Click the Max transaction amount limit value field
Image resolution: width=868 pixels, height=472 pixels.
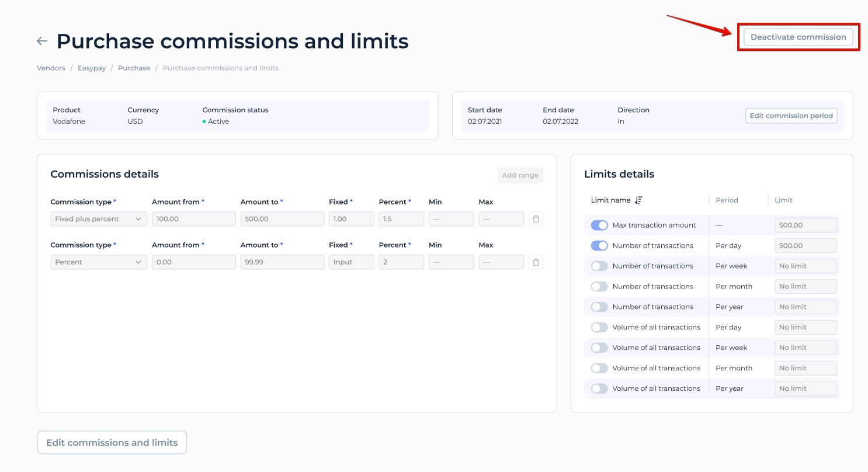pyautogui.click(x=805, y=225)
